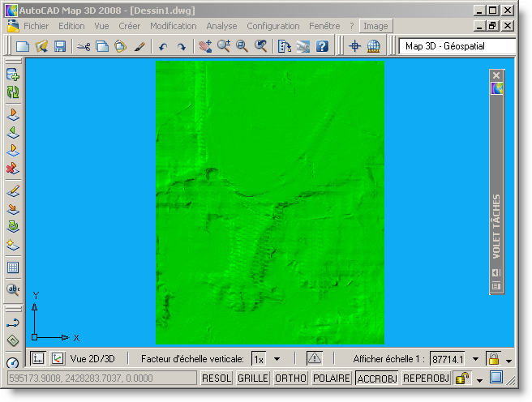Image resolution: width=532 pixels, height=402 pixels.
Task: Open the display scale dropdown arrow
Action: 475,359
